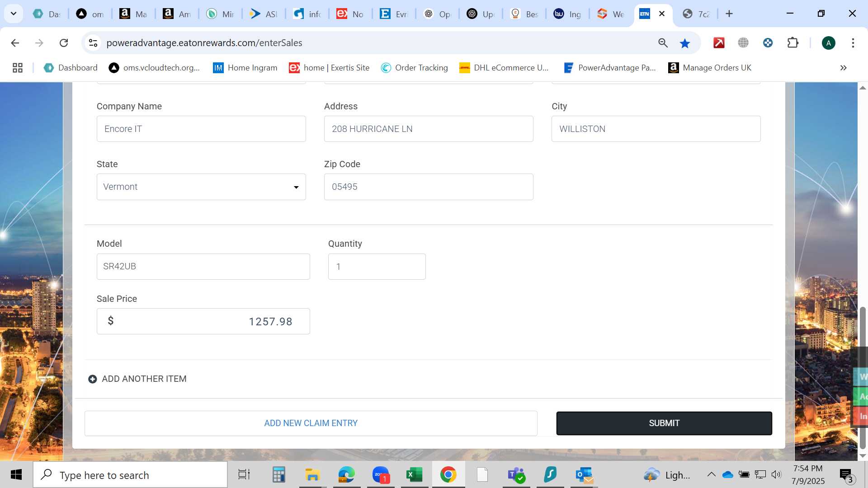Click the zoom magnifier icon in address bar
Image resolution: width=868 pixels, height=488 pixels.
pyautogui.click(x=663, y=43)
